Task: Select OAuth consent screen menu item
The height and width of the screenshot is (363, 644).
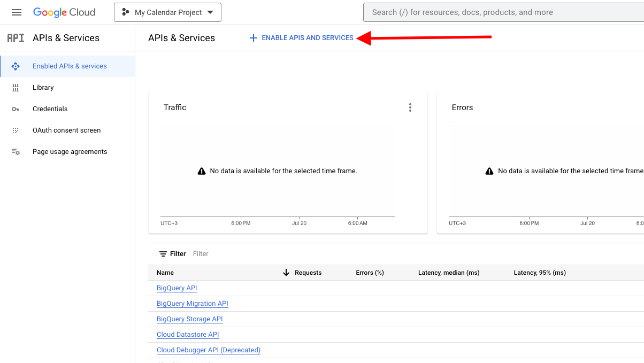Action: [67, 130]
